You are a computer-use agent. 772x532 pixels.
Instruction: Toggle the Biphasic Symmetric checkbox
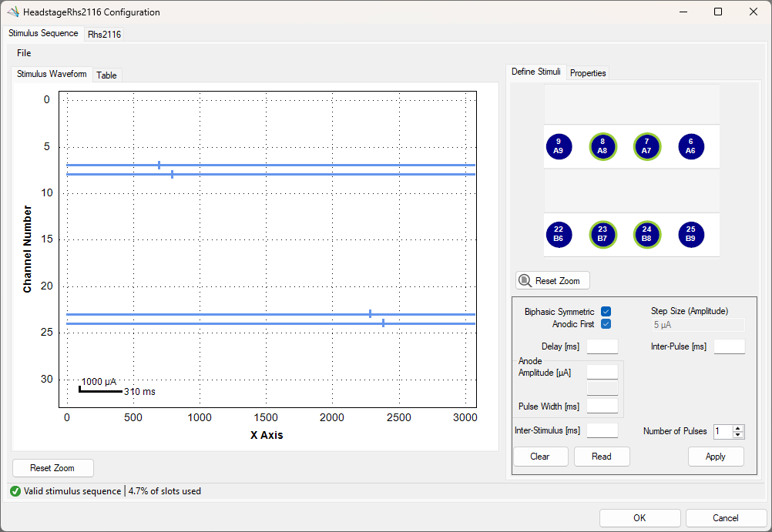pyautogui.click(x=606, y=312)
